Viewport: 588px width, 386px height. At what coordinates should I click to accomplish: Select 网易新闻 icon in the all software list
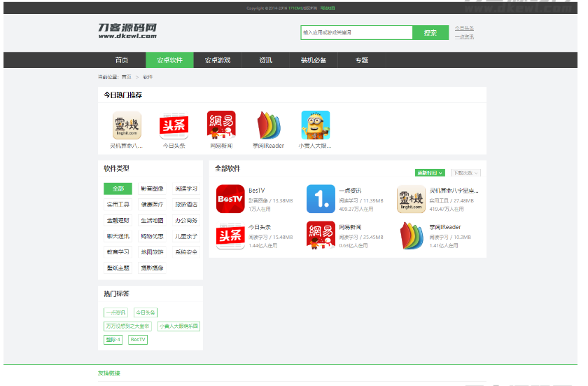[x=321, y=235]
